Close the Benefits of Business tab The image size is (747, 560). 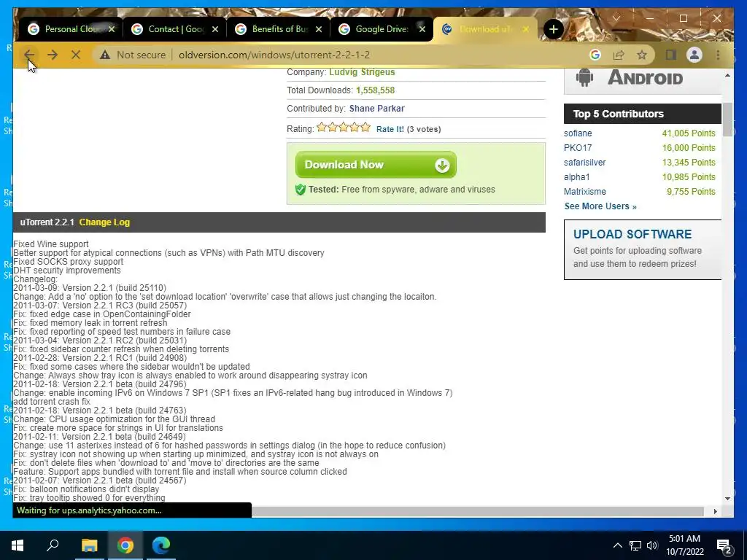click(x=319, y=29)
